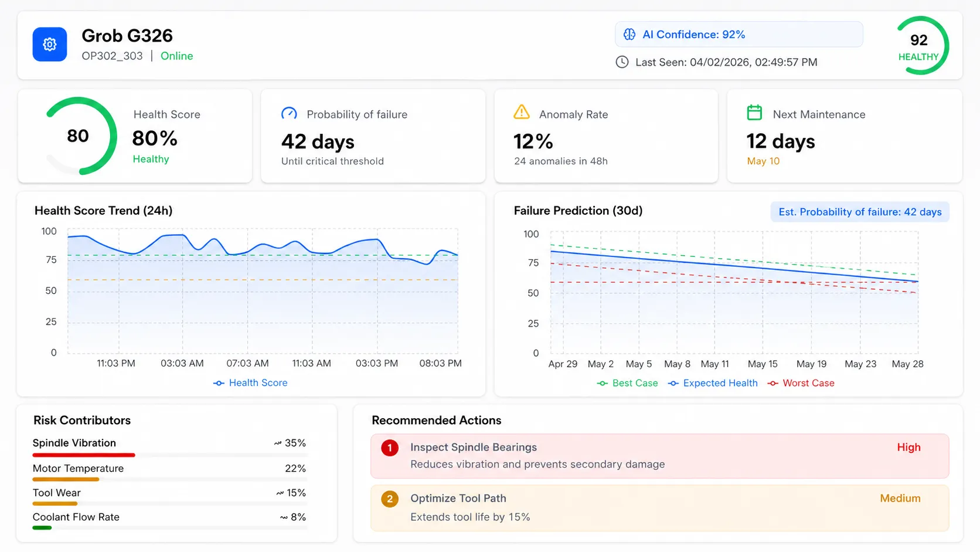Click the orange number 2 badge
The image size is (980, 552).
point(390,499)
